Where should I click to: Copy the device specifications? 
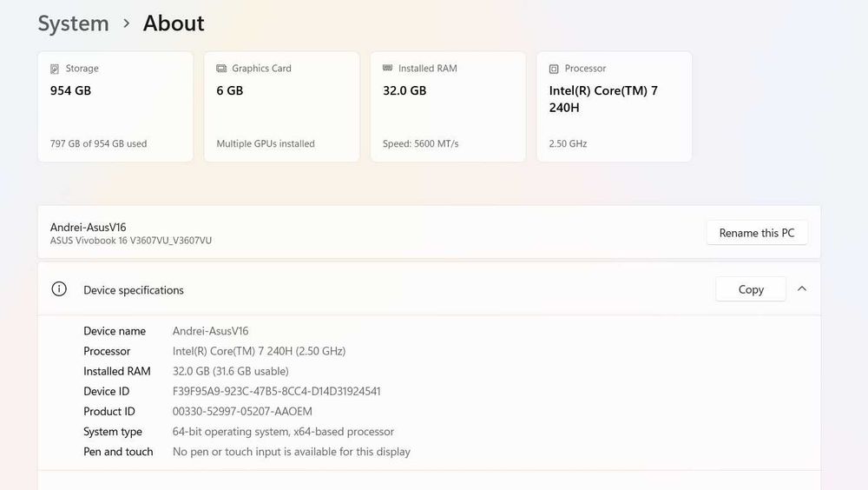coord(751,289)
